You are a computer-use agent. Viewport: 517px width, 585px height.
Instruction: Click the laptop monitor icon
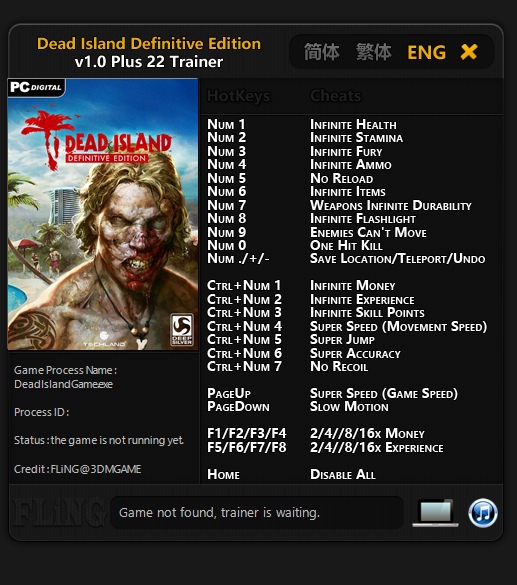435,513
